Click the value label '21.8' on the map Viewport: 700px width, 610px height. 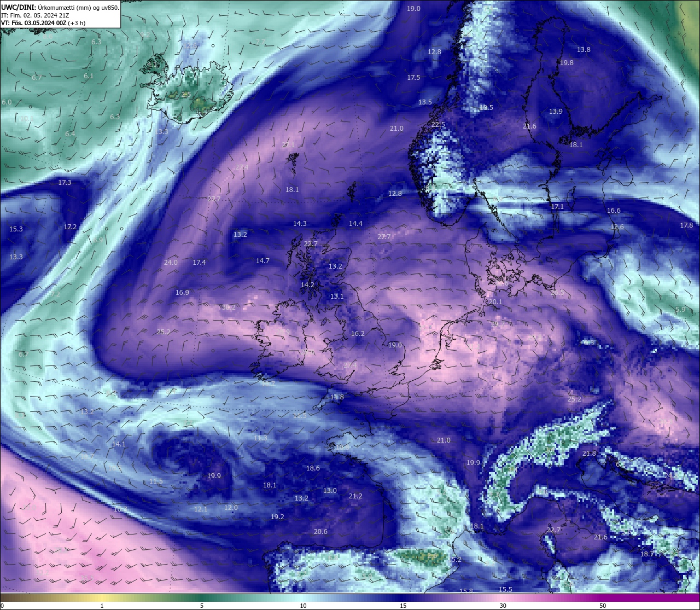coord(589,454)
